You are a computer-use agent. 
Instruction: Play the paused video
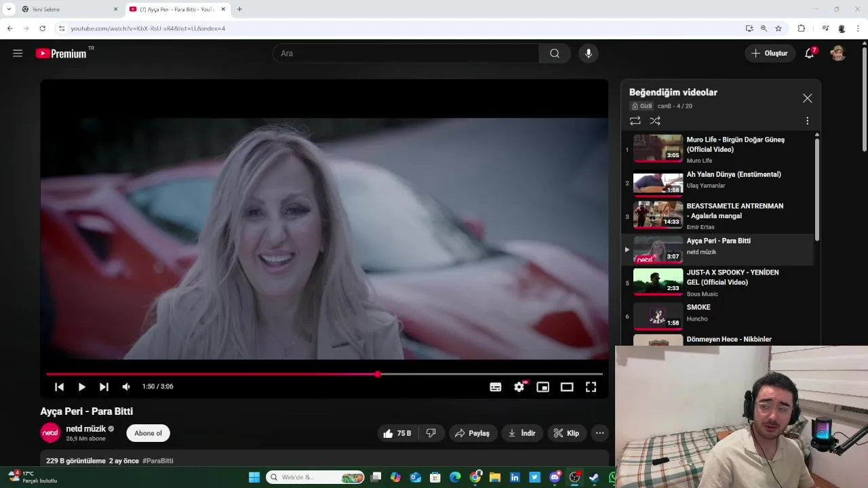[x=81, y=387]
